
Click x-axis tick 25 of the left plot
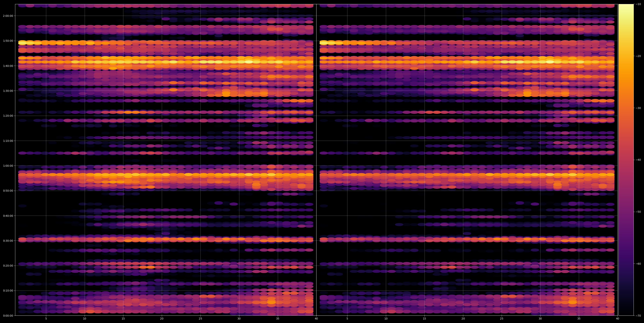(x=200, y=319)
